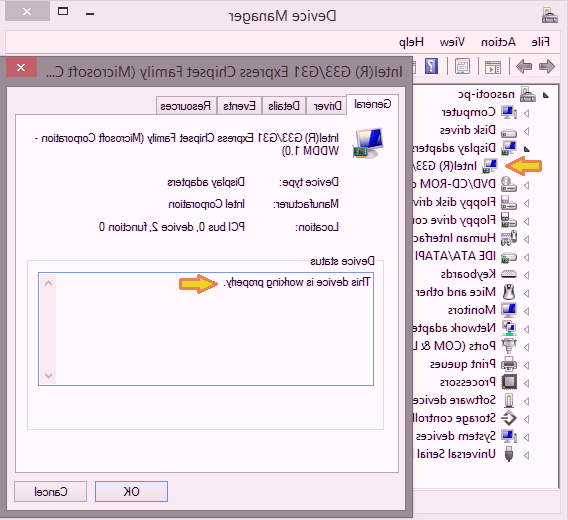The height and width of the screenshot is (520, 568).
Task: Select Intel(R) G33 display adapter entry
Action: point(456,166)
